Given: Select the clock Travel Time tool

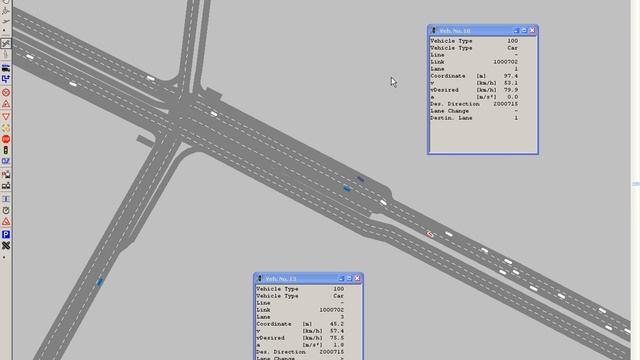Looking at the screenshot, I should coord(6,211).
